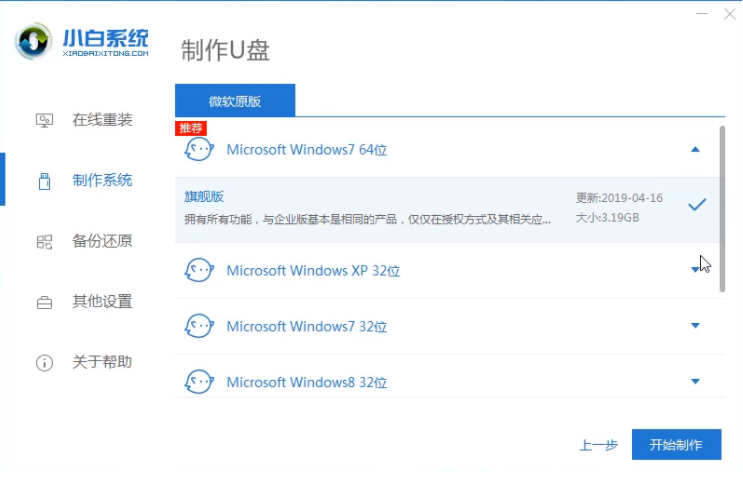This screenshot has height=479, width=743.
Task: Click the Xiaobai system logo icon
Action: [34, 40]
